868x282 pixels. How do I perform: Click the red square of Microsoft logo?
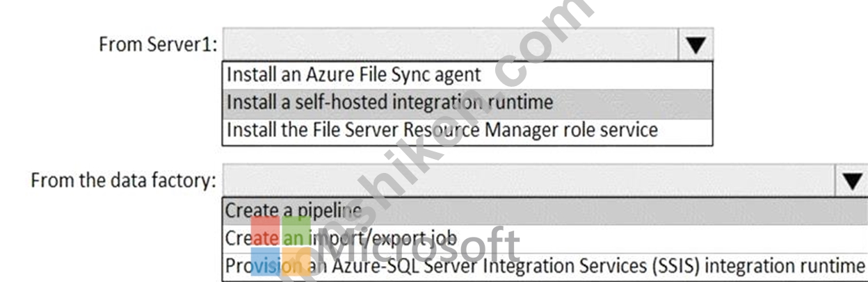tap(265, 230)
